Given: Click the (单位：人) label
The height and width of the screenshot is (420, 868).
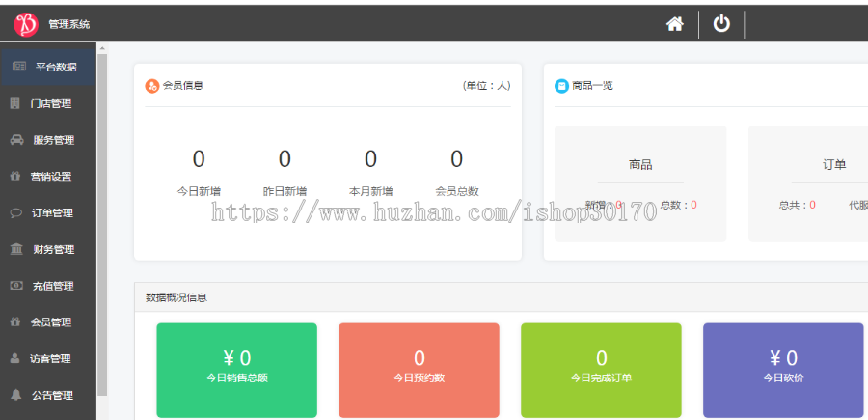Looking at the screenshot, I should tap(487, 86).
